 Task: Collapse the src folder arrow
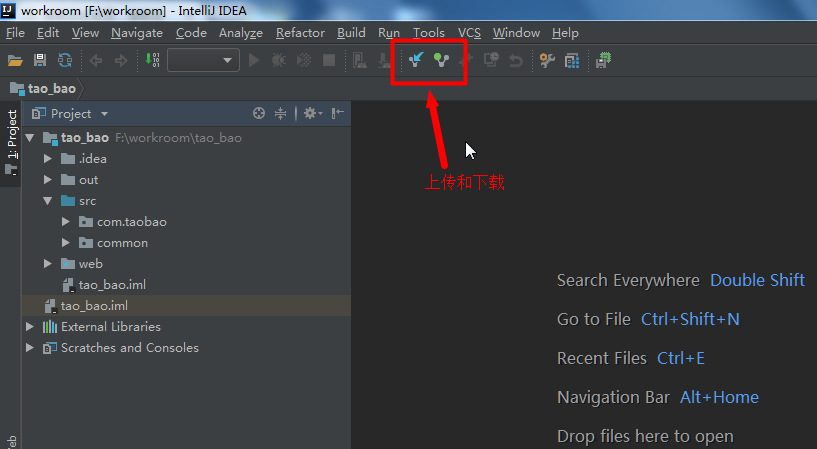click(x=48, y=201)
